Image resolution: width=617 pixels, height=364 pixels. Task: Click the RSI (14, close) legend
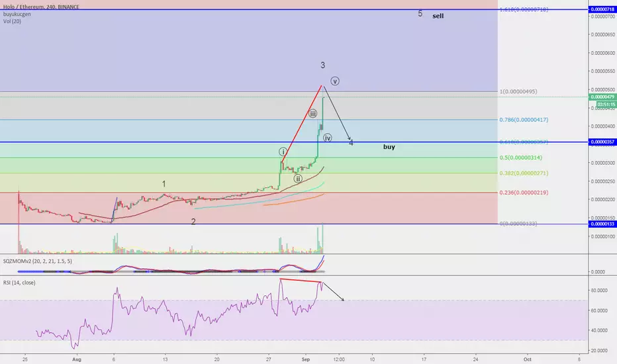[x=19, y=283]
